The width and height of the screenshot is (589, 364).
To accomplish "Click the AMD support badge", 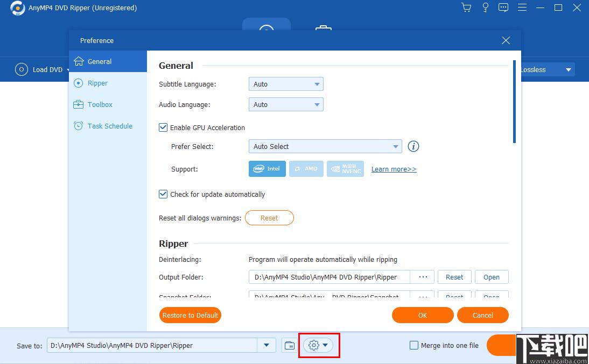I will [x=306, y=169].
